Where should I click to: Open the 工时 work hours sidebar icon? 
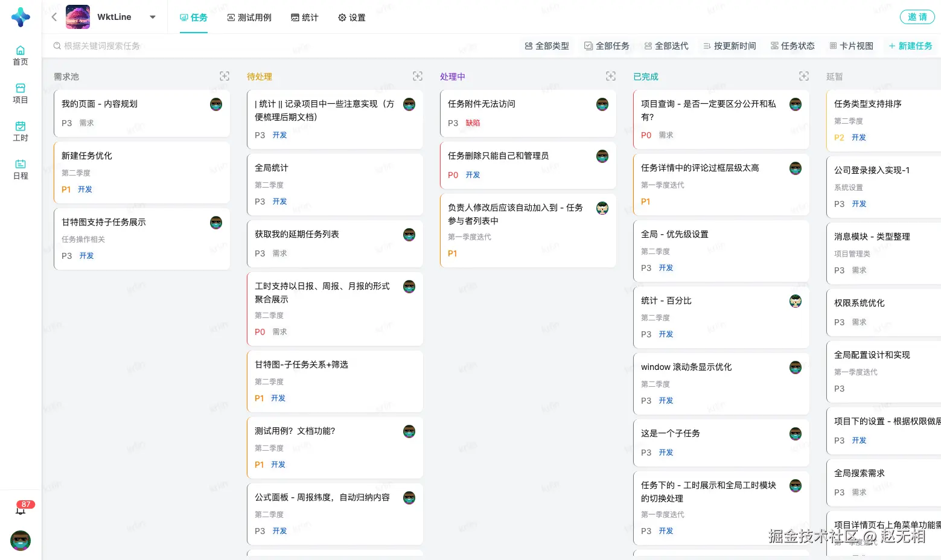click(21, 131)
